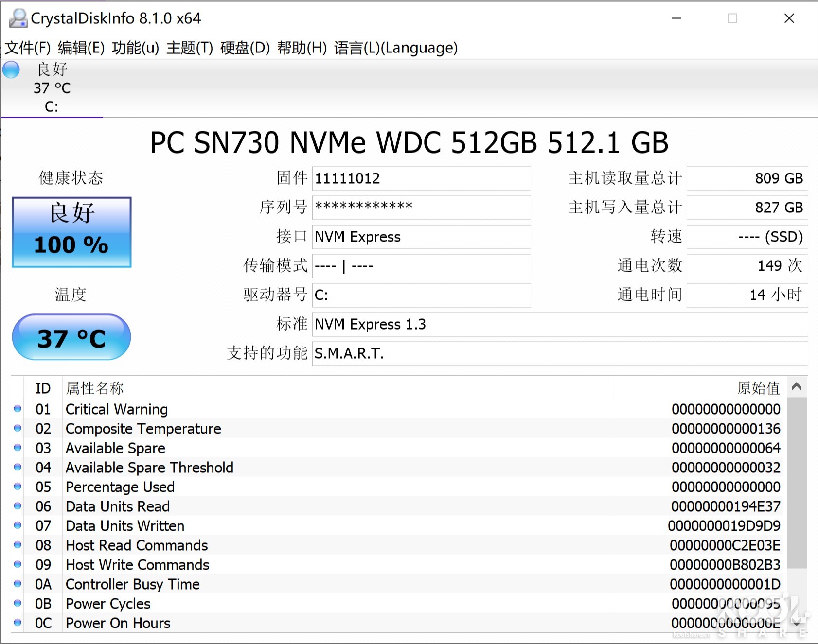Screen dimensions: 818x644
Task: Open the 主题(T) theme menu
Action: pyautogui.click(x=189, y=48)
